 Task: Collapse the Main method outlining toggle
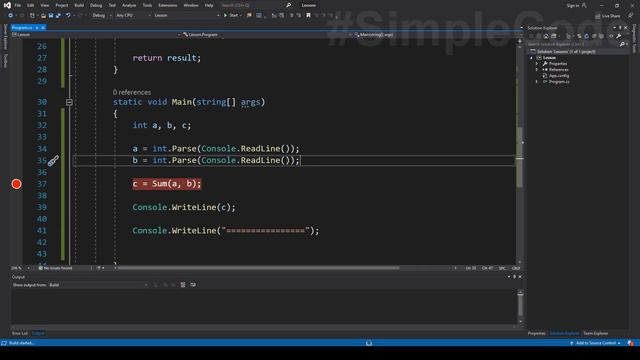(69, 102)
